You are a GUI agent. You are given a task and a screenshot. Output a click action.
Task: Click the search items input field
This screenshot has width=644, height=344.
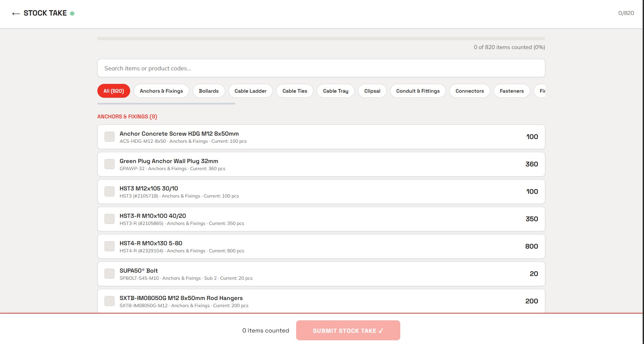click(x=321, y=68)
